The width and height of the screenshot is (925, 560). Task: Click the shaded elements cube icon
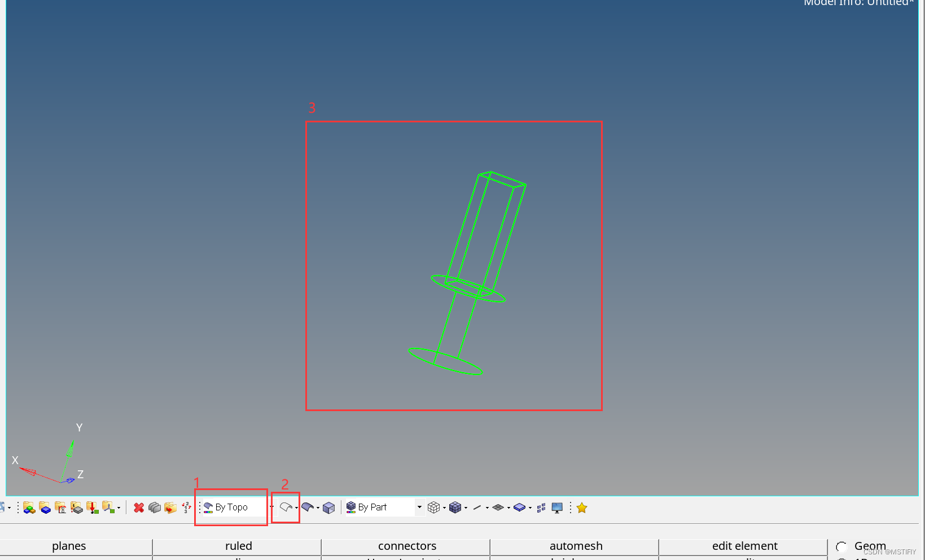click(x=455, y=508)
